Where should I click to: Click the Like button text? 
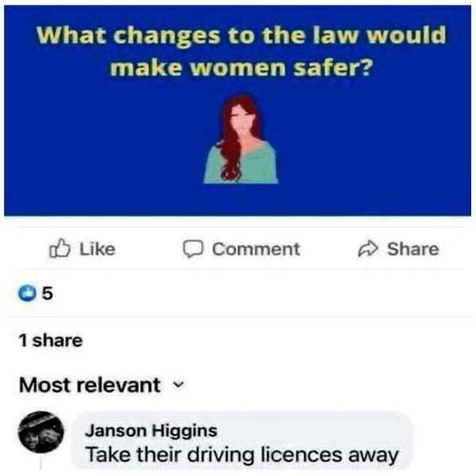pos(98,249)
